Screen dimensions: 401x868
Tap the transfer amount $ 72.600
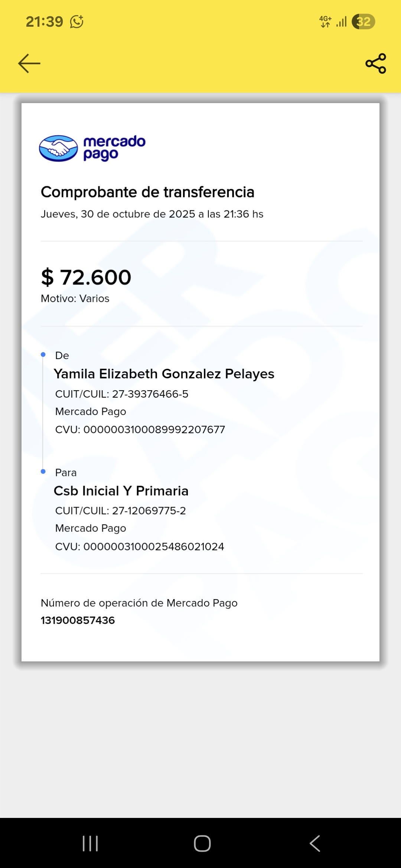pyautogui.click(x=86, y=277)
